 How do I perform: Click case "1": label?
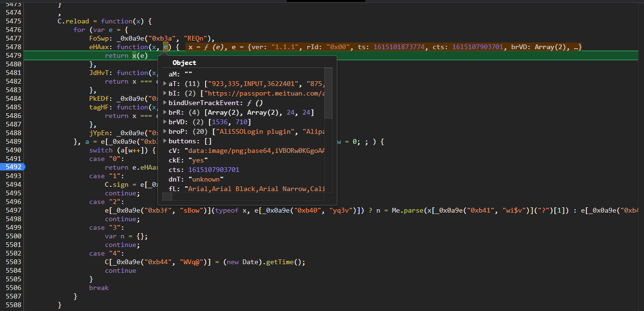107,176
